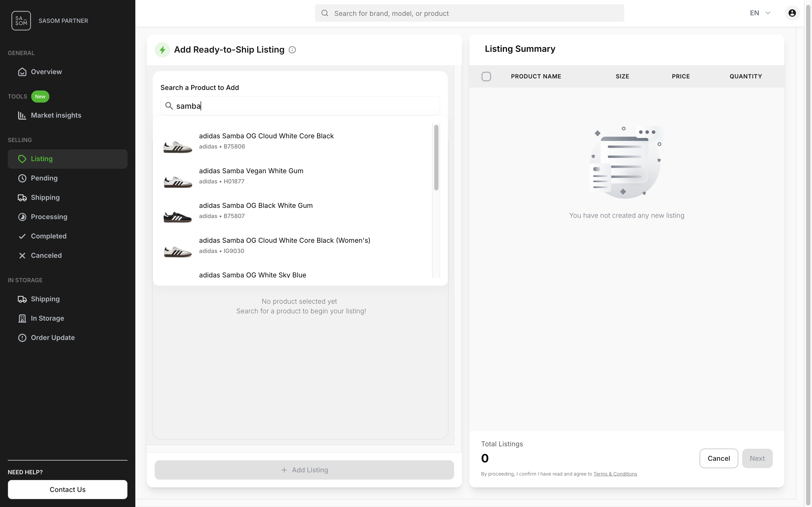Viewport: 812px width, 507px height.
Task: Select the Completed checkmark icon
Action: (x=22, y=236)
